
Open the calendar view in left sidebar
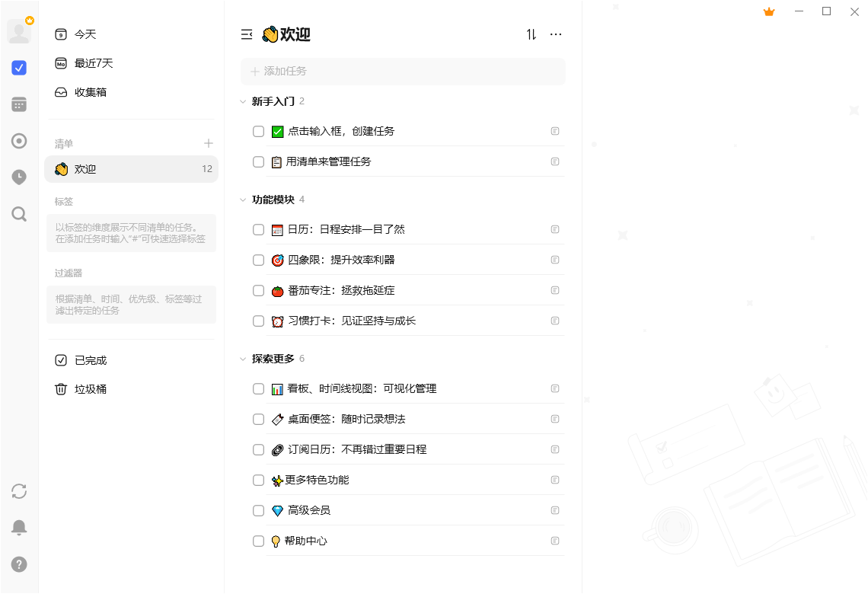[19, 104]
